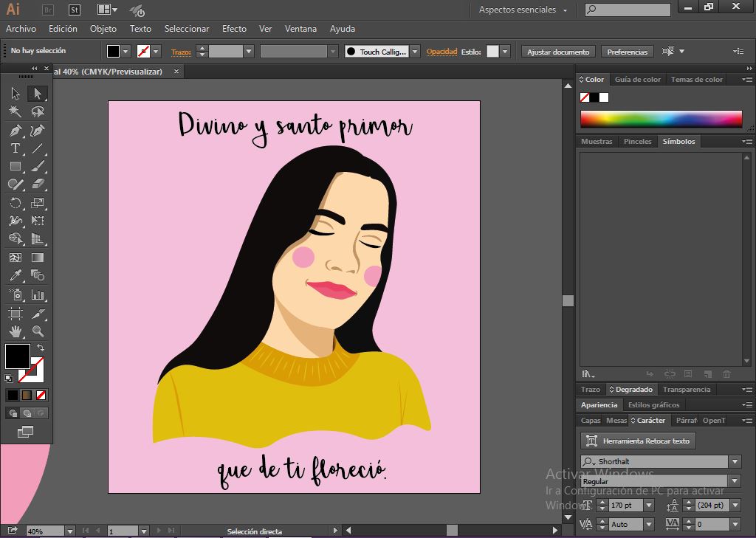756x538 pixels.
Task: Select the Gradient tool
Action: point(38,258)
